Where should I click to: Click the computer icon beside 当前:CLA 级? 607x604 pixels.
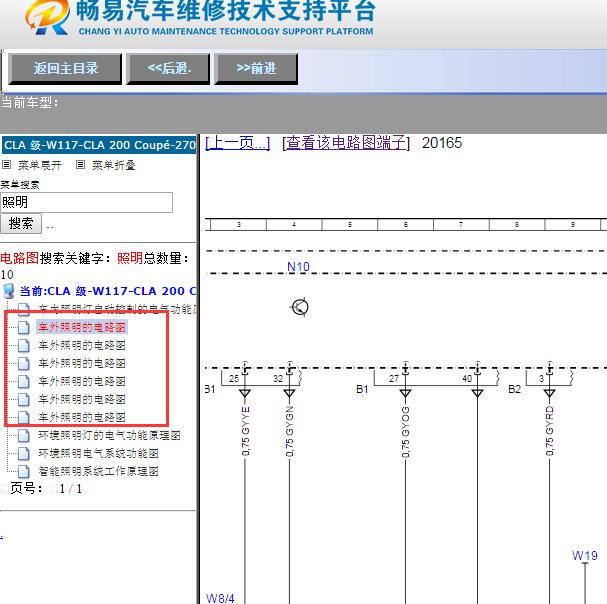[x=8, y=291]
